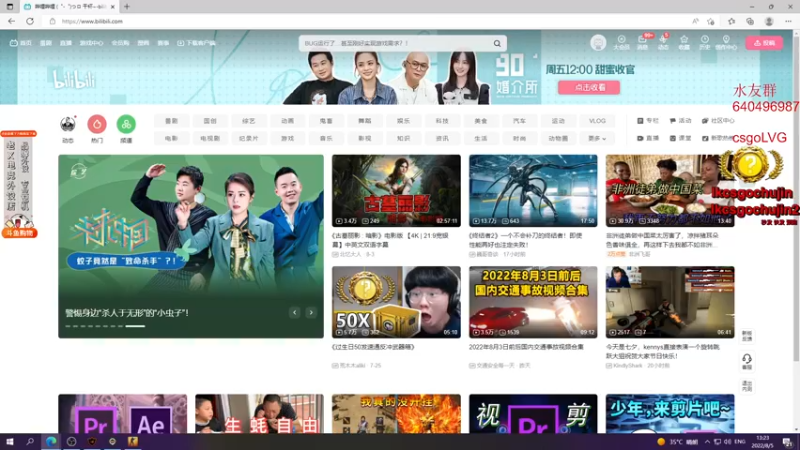The image size is (800, 450).
Task: Click the browser address bar
Action: [x=367, y=21]
